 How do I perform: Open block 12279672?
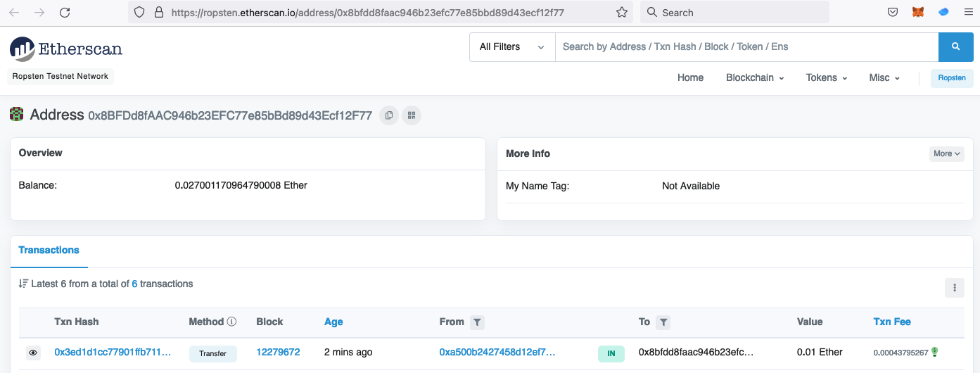[278, 352]
